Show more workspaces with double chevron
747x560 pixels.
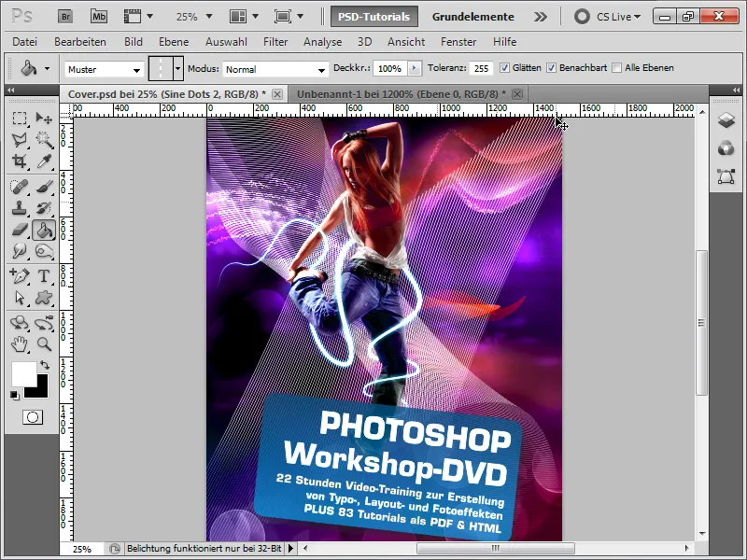tap(541, 17)
